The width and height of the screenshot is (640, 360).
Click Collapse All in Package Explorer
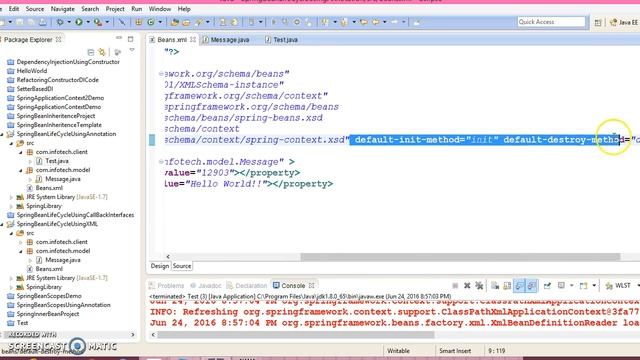91,52
